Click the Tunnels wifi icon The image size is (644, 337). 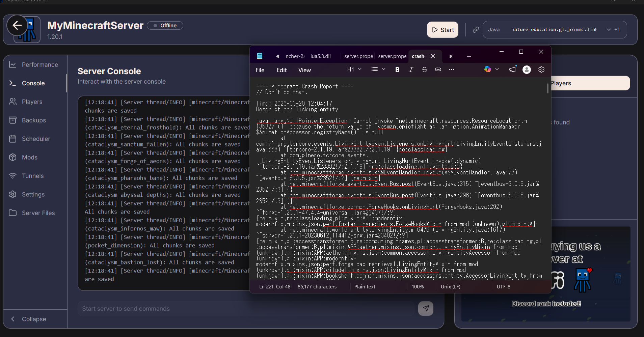[x=12, y=176]
